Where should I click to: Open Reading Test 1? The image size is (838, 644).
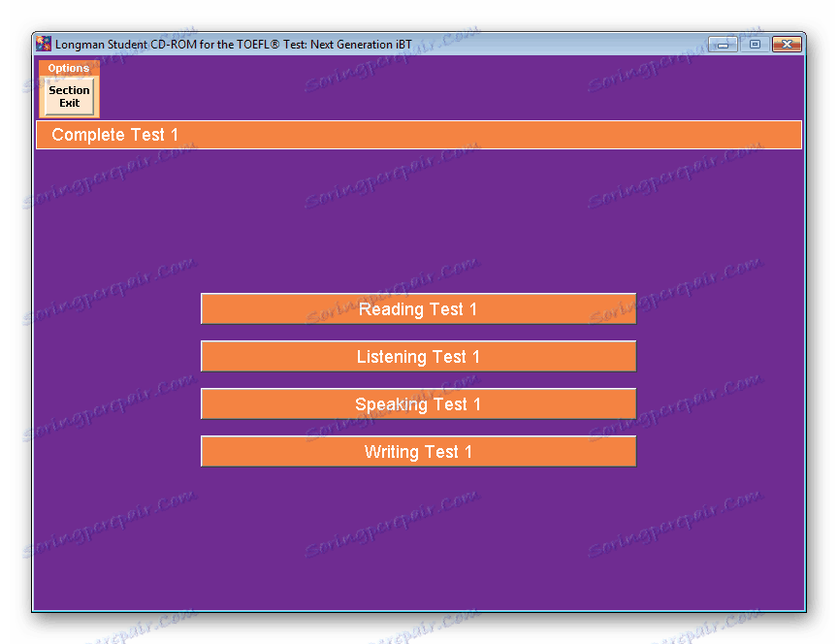[x=418, y=308]
